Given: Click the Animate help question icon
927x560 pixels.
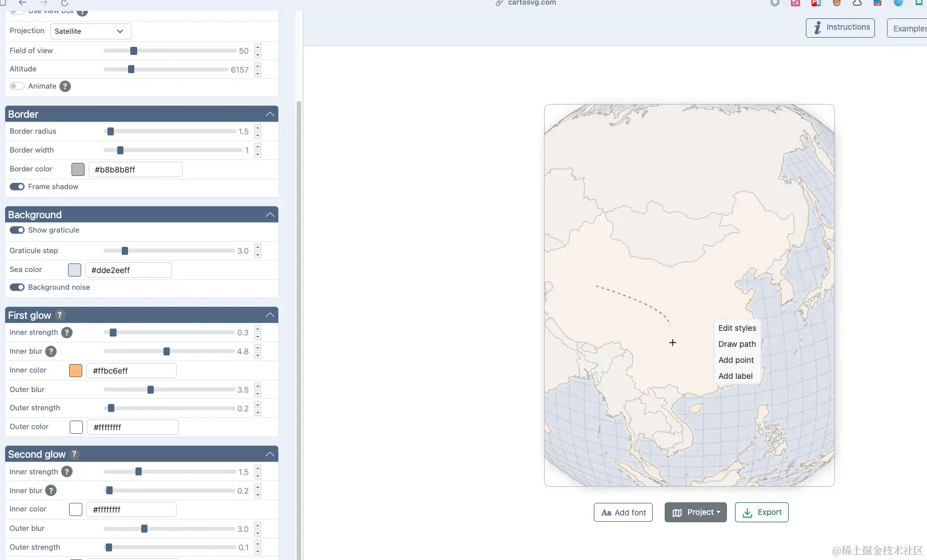Looking at the screenshot, I should click(65, 86).
